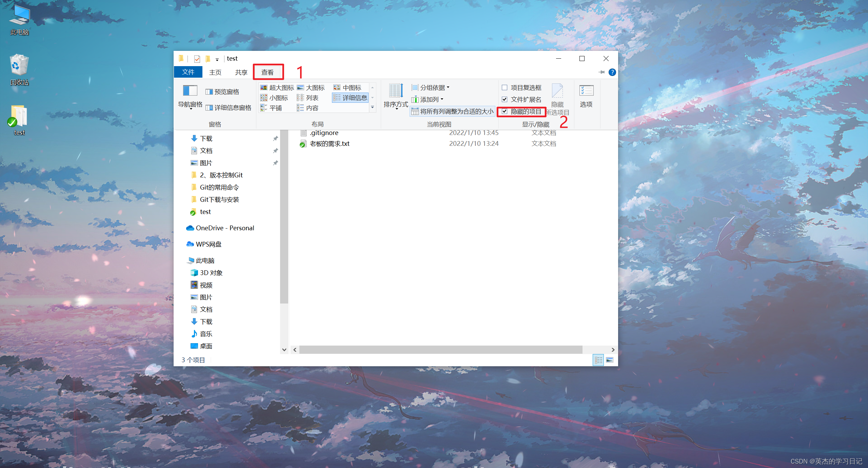
Task: Click New folder icon in title bar
Action: [x=208, y=59]
